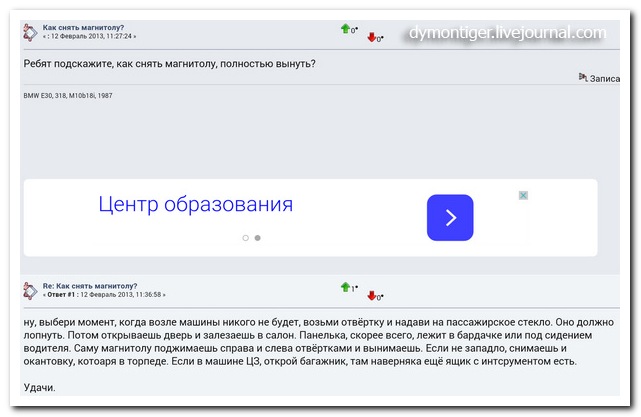
Task: Click the 'Удачи.' line in the reply
Action: [39, 387]
